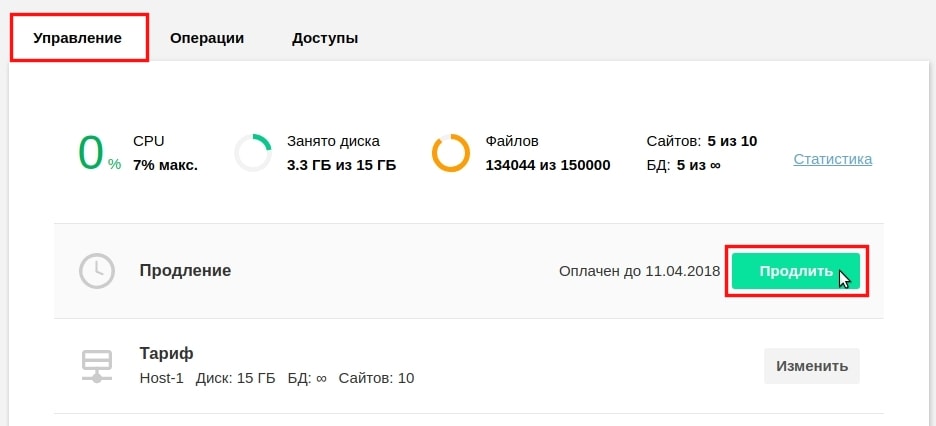936x426 pixels.
Task: Click the '7% макс.' CPU value
Action: tap(165, 165)
